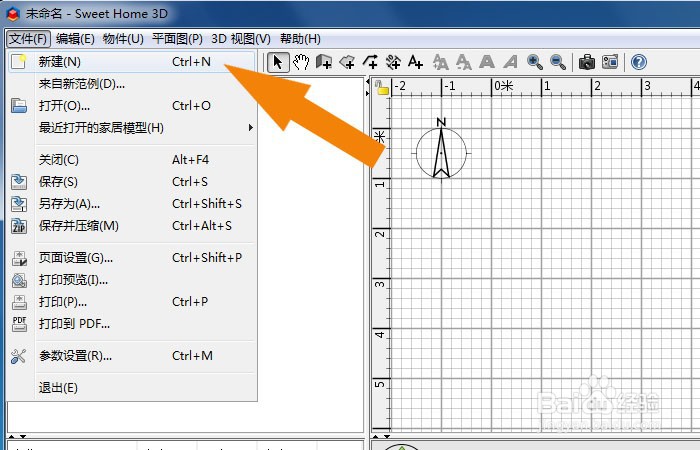Choose 参数设置(R)... menu entry
Screen dimensions: 700x450
point(132,356)
